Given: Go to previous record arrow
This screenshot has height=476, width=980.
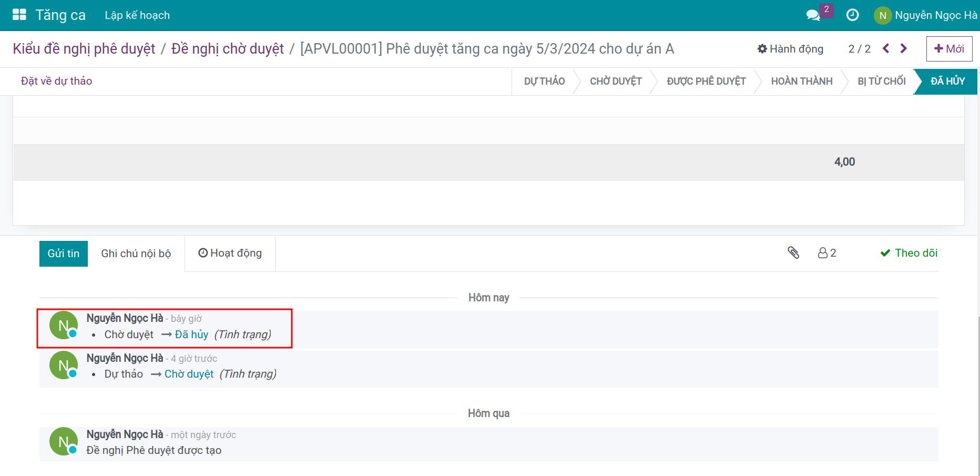Looking at the screenshot, I should (886, 48).
